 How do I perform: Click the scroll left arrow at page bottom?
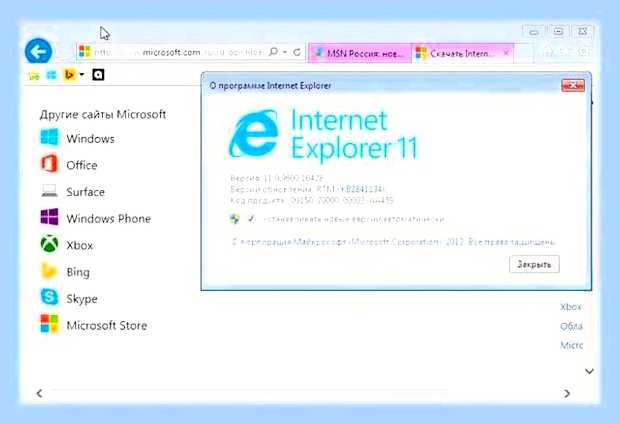pyautogui.click(x=39, y=394)
